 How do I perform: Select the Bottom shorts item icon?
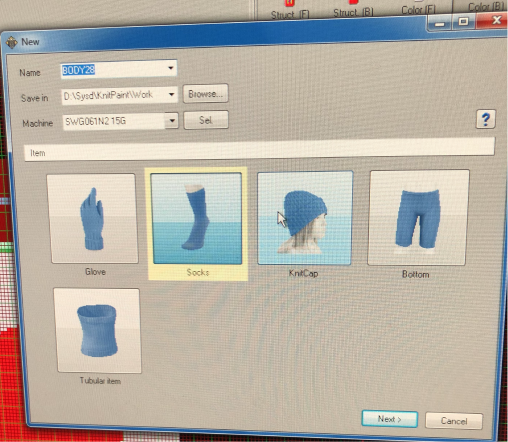(418, 218)
